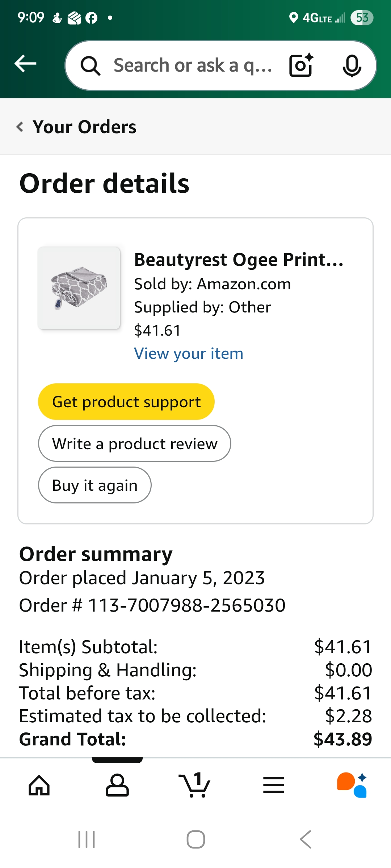Open the shopping cart with 1 item
The width and height of the screenshot is (391, 868).
(195, 785)
